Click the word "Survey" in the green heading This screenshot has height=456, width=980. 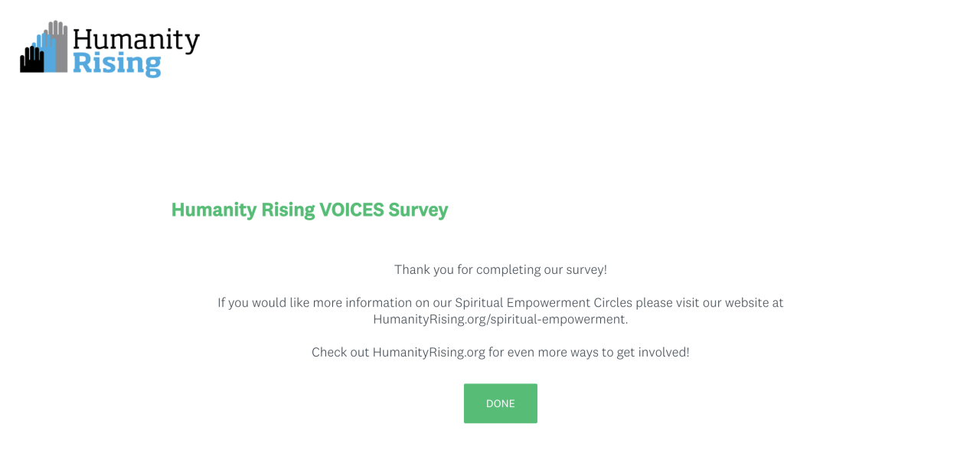pyautogui.click(x=418, y=210)
